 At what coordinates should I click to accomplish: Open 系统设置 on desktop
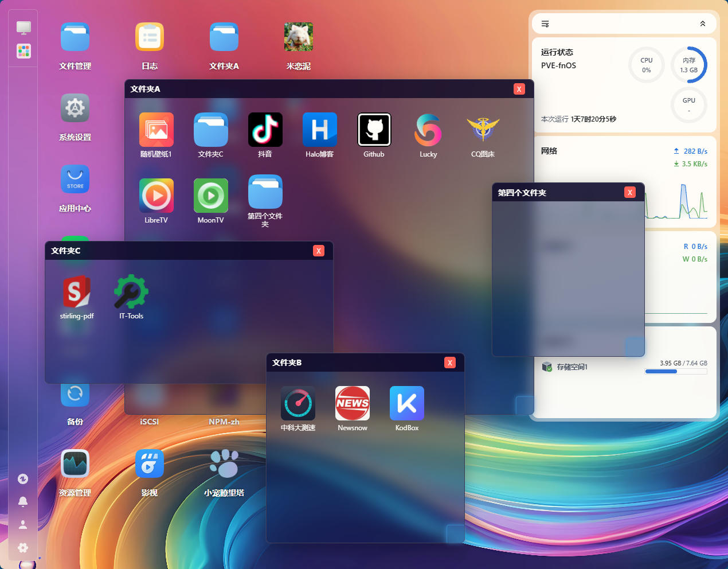(x=75, y=108)
